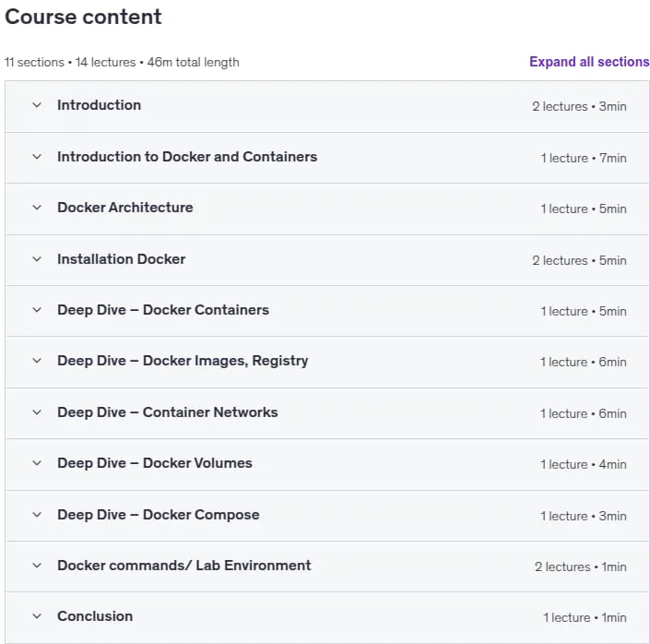Select the Docker Architecture section title

(125, 207)
